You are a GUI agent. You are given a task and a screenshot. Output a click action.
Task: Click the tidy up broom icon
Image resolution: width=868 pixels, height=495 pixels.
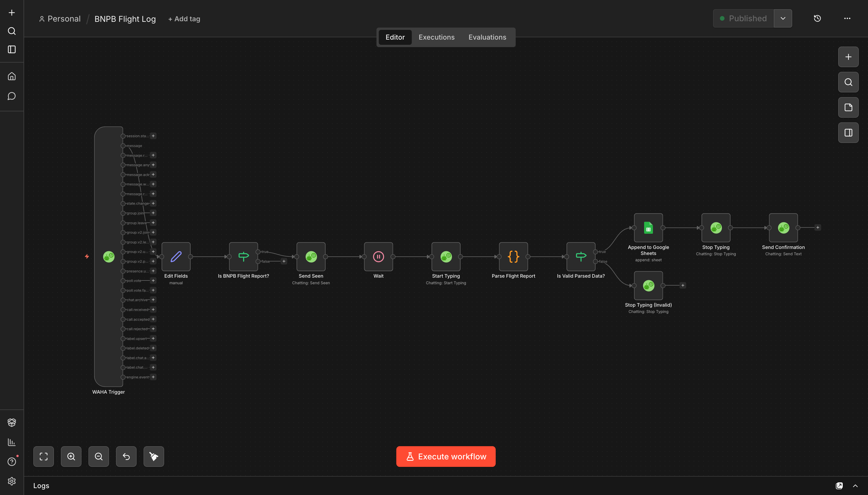click(154, 456)
